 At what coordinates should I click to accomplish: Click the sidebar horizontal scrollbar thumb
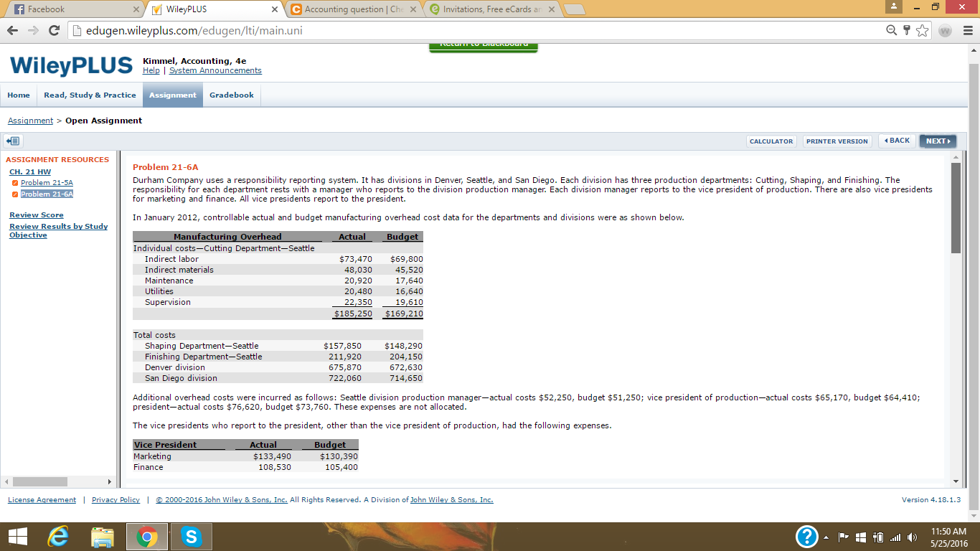40,481
